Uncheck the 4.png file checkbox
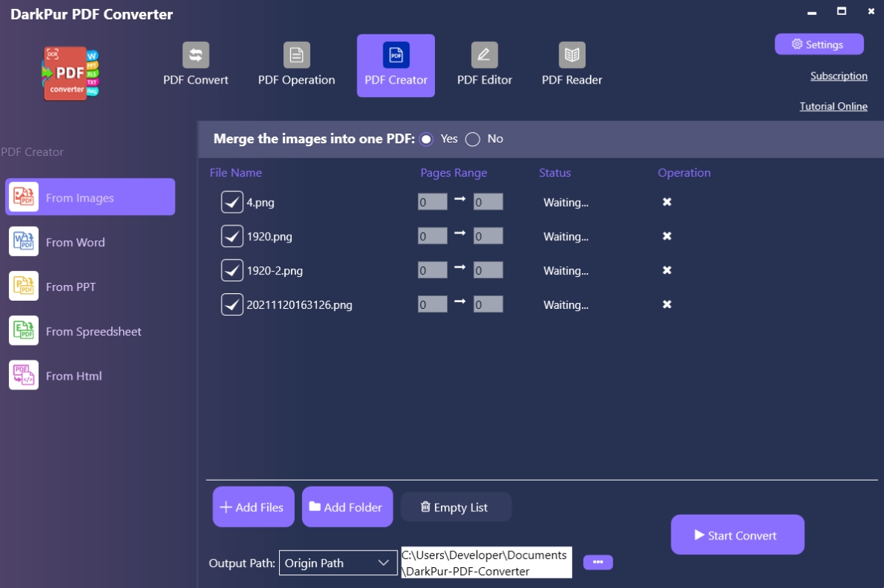This screenshot has height=588, width=884. pyautogui.click(x=232, y=202)
